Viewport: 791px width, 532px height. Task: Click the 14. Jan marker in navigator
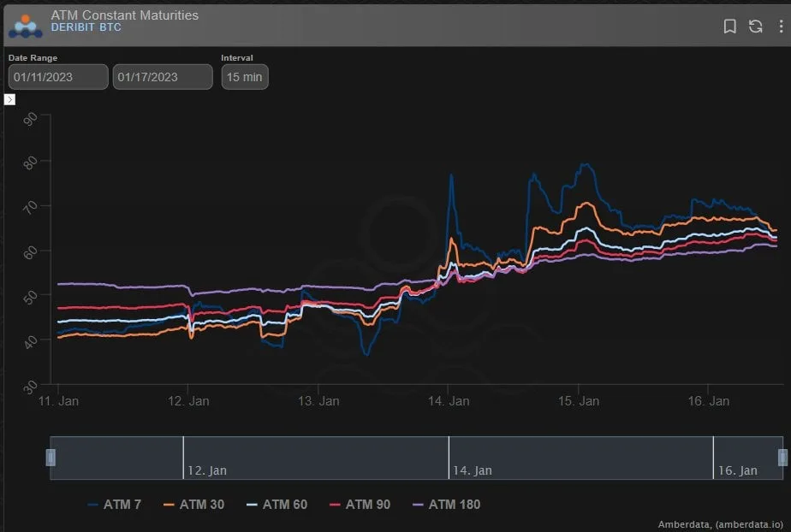tap(473, 470)
